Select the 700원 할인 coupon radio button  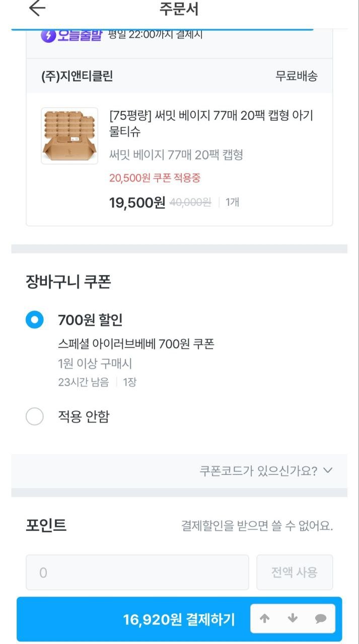[35, 320]
